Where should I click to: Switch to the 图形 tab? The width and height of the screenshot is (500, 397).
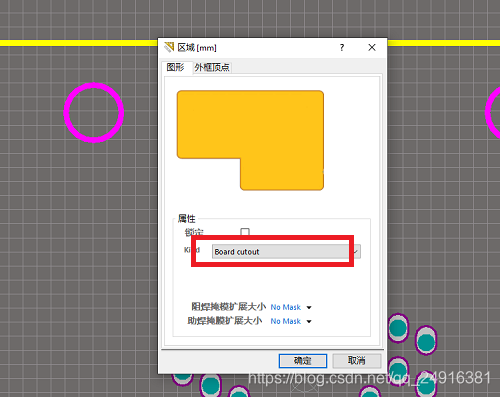point(176,67)
